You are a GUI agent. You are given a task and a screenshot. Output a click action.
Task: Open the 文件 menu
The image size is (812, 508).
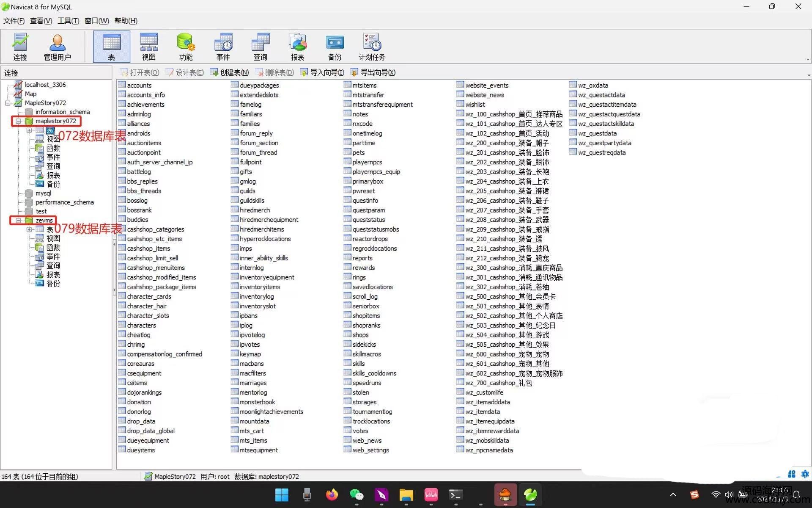click(14, 21)
